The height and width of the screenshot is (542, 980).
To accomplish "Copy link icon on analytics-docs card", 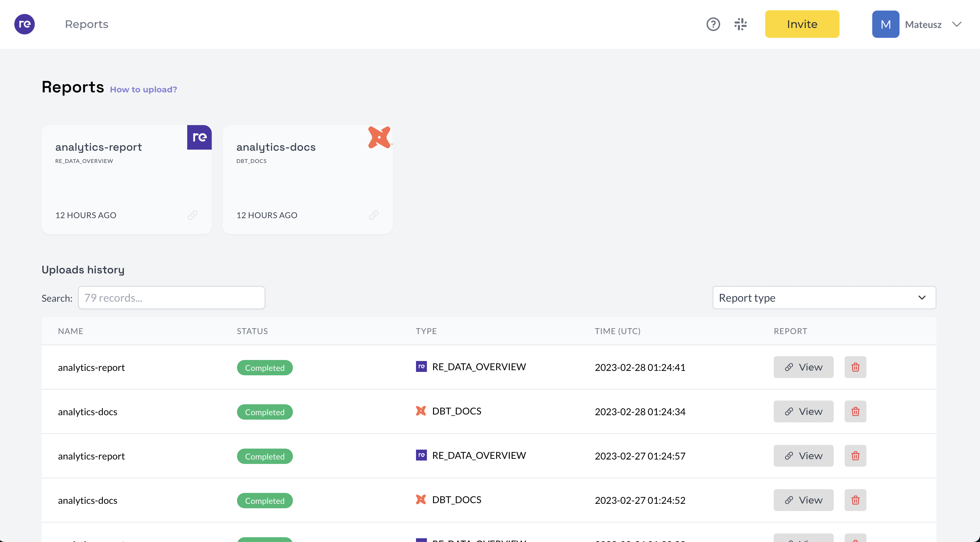I will point(374,215).
